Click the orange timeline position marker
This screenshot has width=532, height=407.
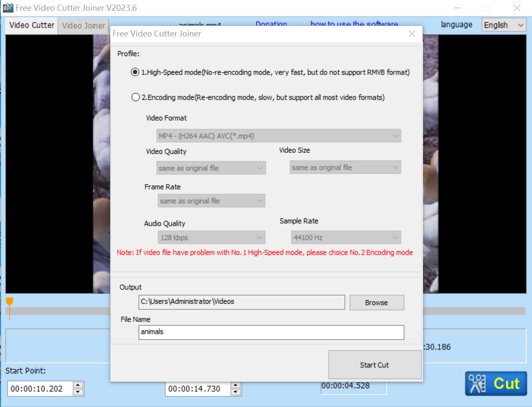click(9, 302)
